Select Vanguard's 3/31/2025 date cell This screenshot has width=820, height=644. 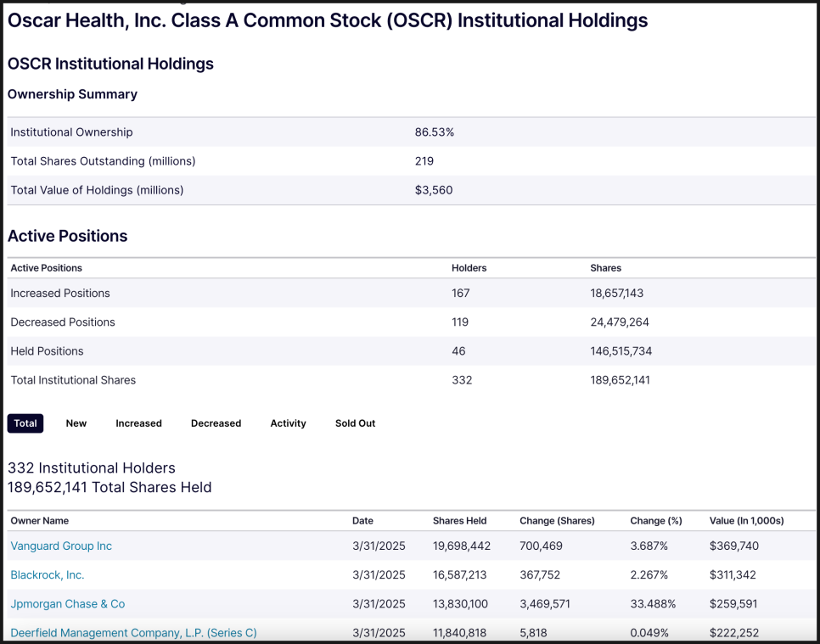pos(379,546)
